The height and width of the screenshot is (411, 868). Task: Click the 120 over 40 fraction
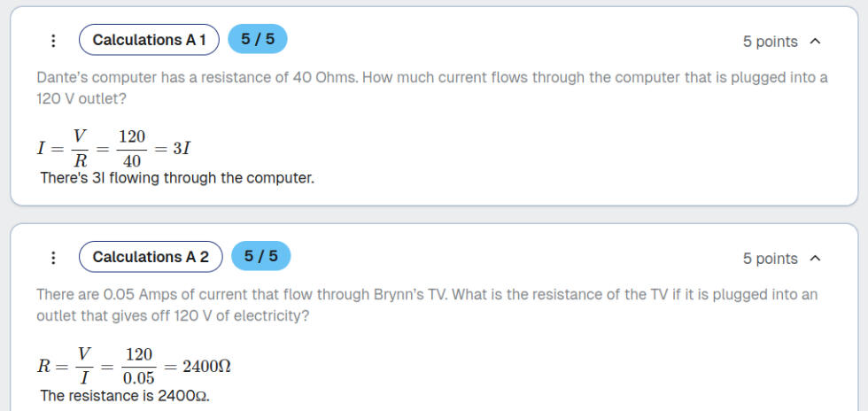131,148
